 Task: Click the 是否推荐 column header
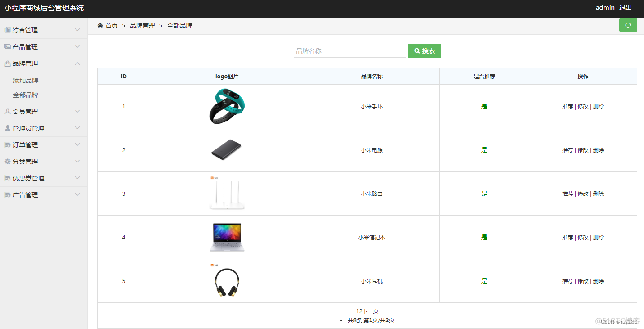click(x=484, y=77)
